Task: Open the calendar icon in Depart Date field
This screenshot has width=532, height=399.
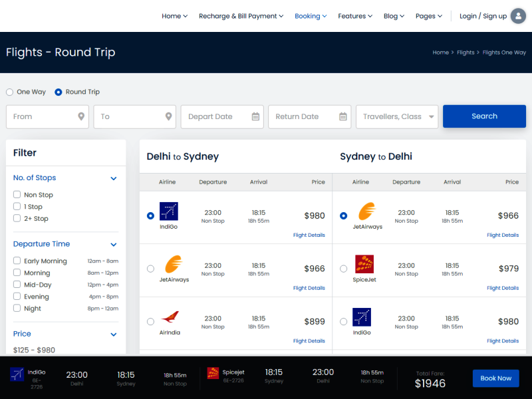Action: [256, 116]
